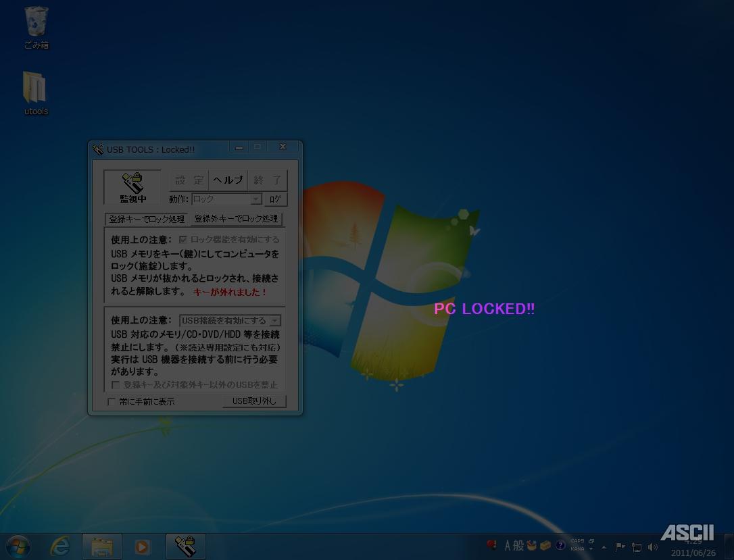This screenshot has height=560, width=734.
Task: Toggle 登録キー及び対象外キー以外のUSBを禁止 checkbox
Action: (115, 384)
